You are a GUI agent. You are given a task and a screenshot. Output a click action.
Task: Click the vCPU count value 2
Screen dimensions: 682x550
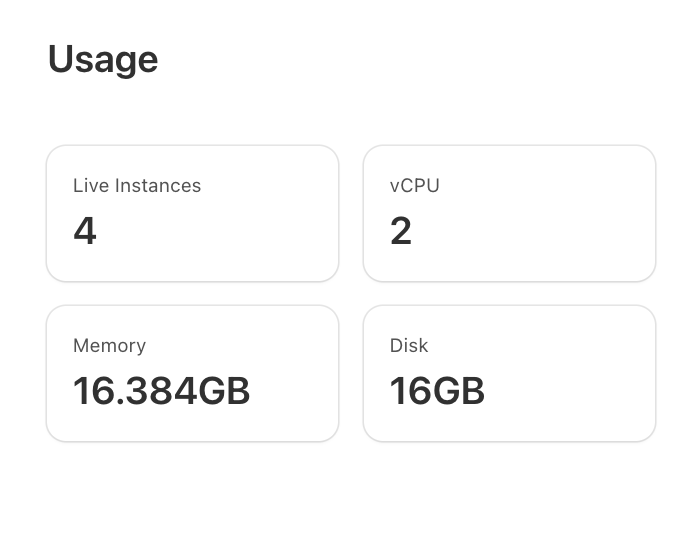point(401,231)
